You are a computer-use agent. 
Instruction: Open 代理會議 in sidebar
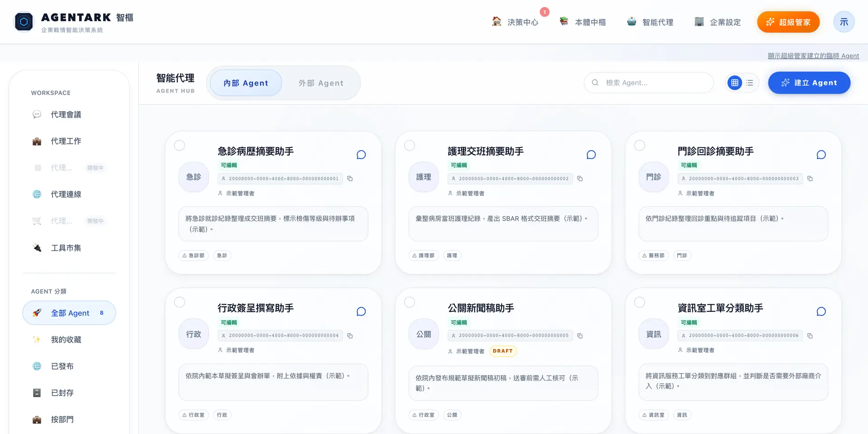coord(69,114)
